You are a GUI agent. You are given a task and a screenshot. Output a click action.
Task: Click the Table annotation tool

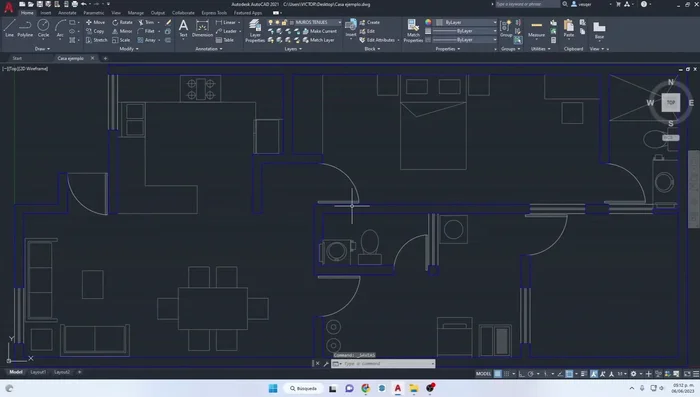[x=225, y=40]
